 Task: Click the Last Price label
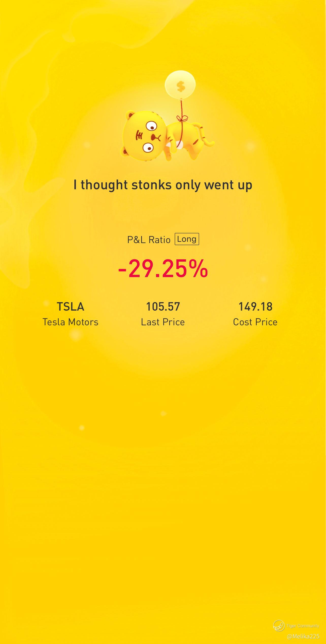[163, 322]
